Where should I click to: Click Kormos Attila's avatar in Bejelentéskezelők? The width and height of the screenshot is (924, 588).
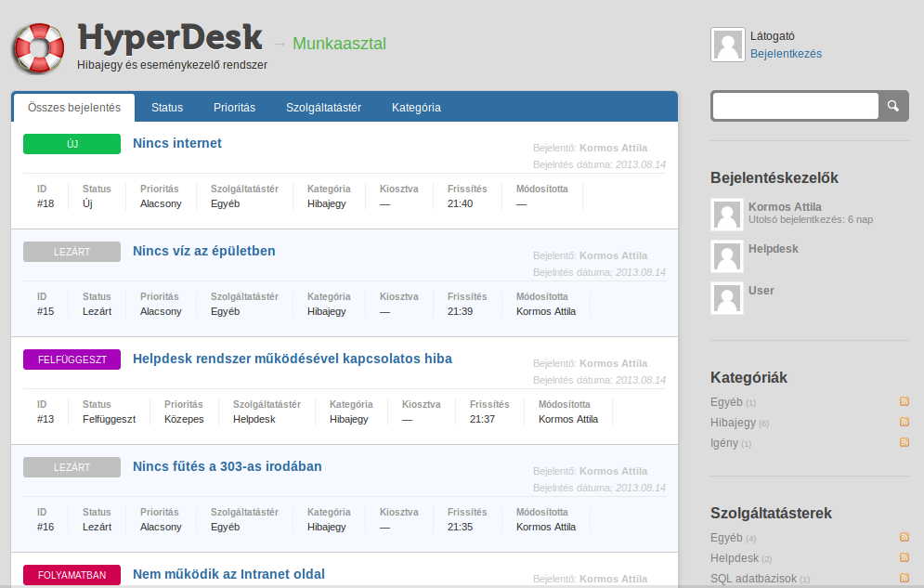coord(727,214)
